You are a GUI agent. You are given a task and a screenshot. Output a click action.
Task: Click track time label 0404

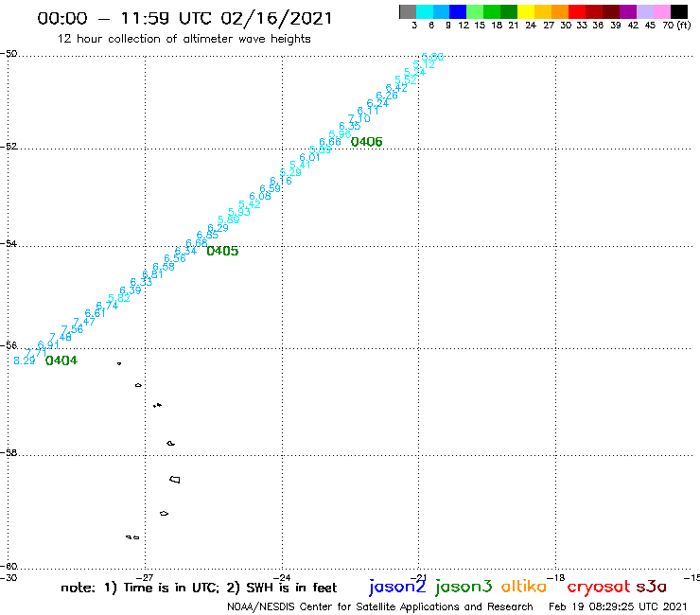click(x=61, y=360)
